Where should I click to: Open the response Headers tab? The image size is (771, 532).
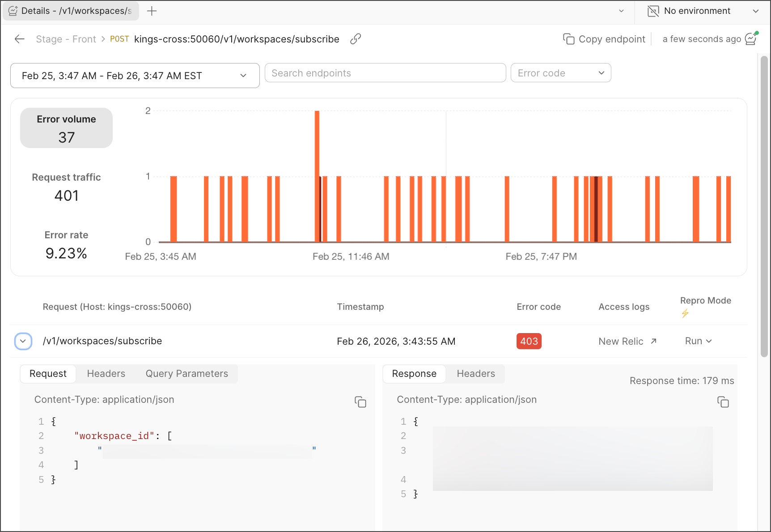pyautogui.click(x=476, y=374)
